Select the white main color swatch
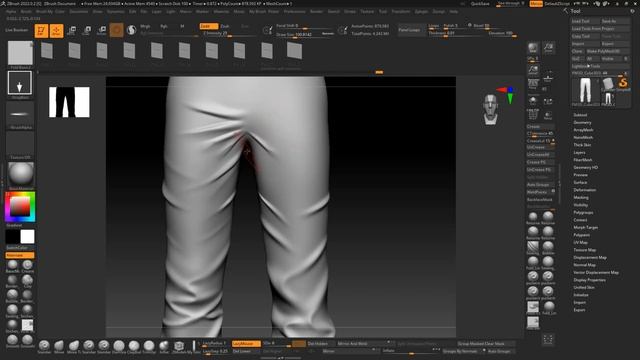 click(x=27, y=237)
